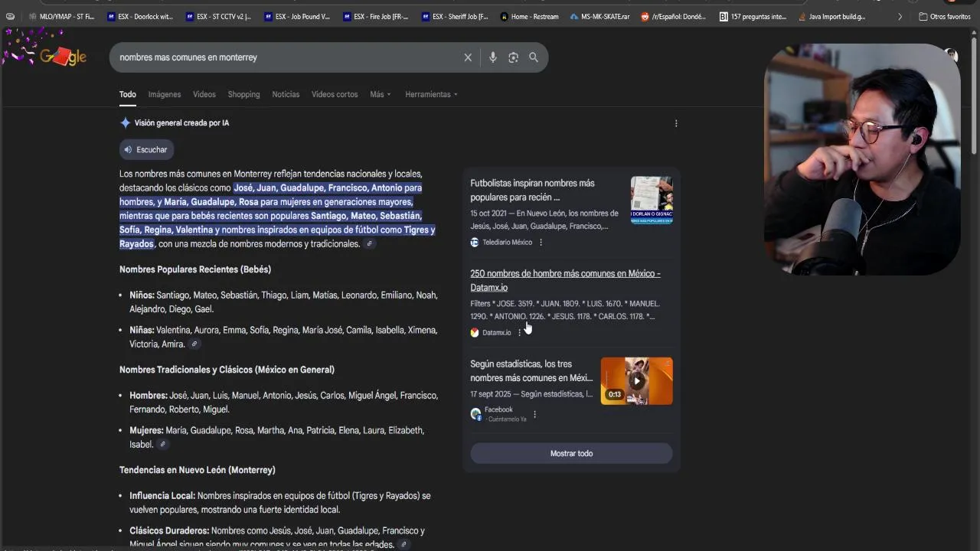Image resolution: width=980 pixels, height=551 pixels.
Task: Expand the Más search filter dropdown
Action: (x=381, y=94)
